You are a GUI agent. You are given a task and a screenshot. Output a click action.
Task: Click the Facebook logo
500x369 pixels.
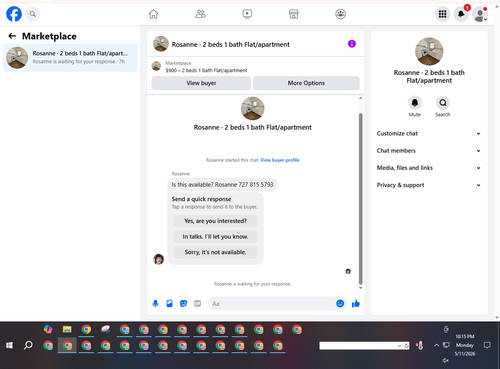pos(14,14)
